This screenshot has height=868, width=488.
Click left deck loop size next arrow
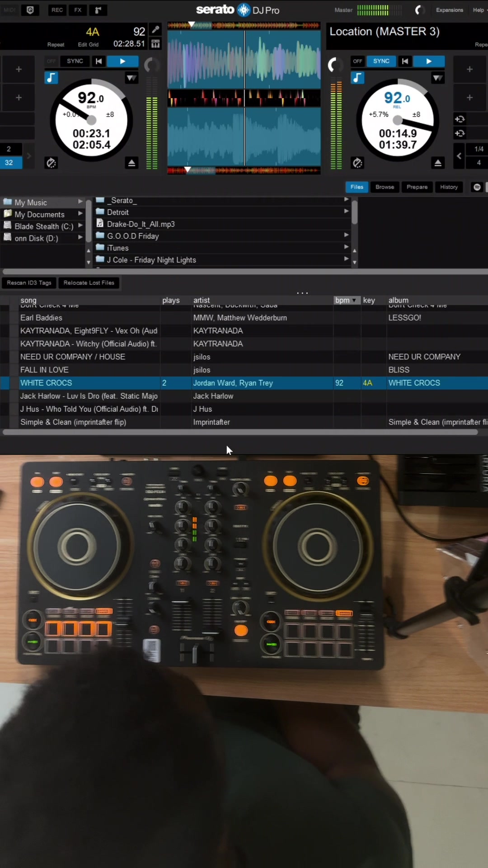pyautogui.click(x=29, y=156)
